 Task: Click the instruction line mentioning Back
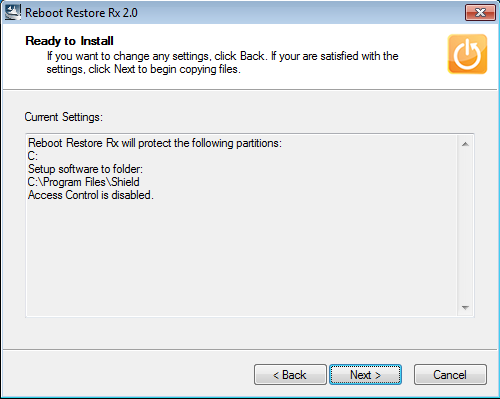tap(222, 56)
